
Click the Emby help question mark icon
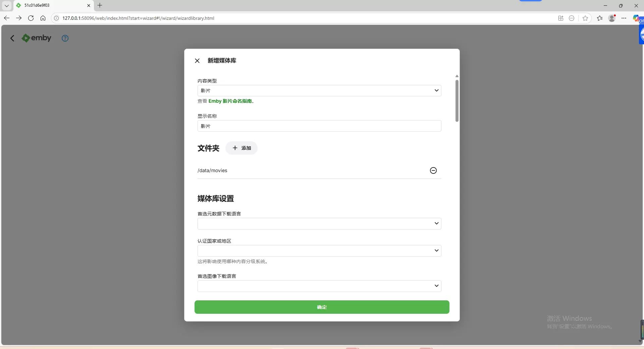(65, 38)
